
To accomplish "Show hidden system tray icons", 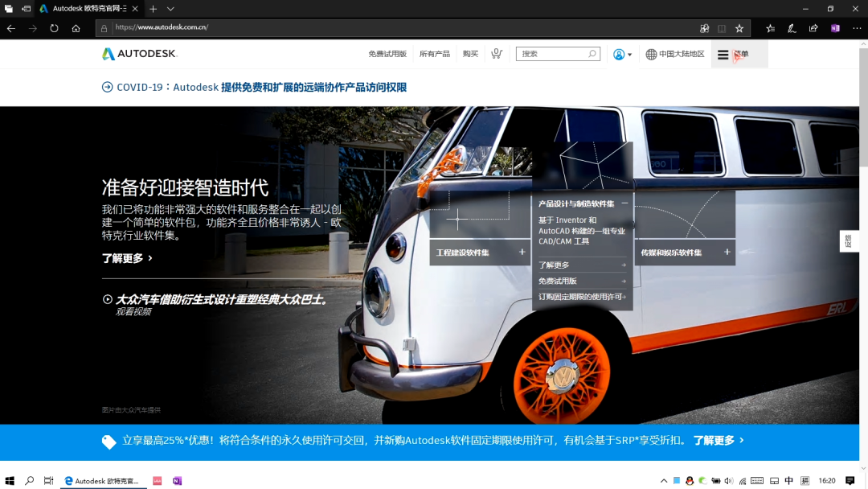I will click(x=664, y=481).
